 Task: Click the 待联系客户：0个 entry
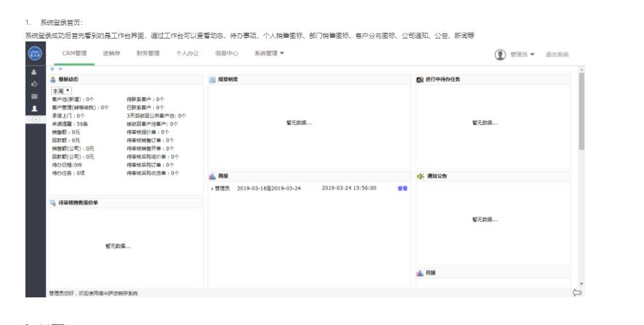click(x=145, y=100)
